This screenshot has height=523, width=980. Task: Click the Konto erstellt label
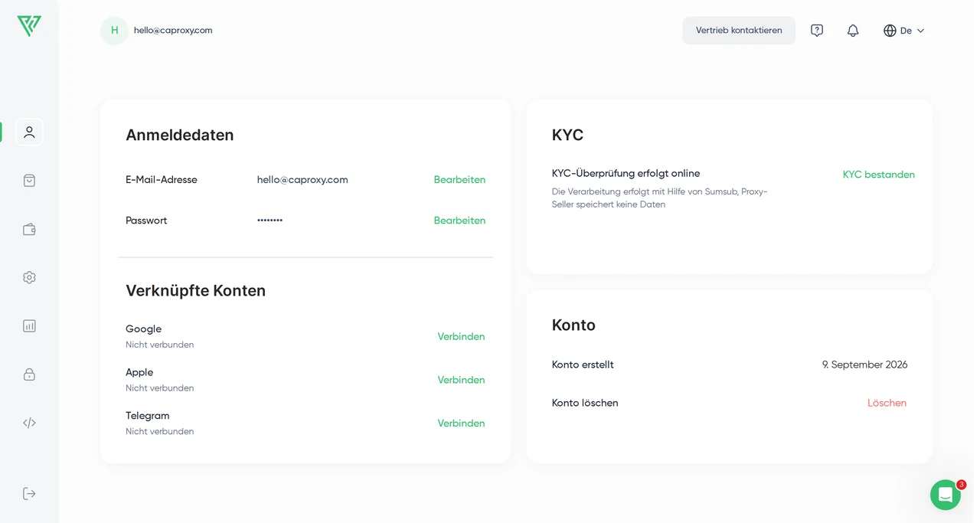click(583, 364)
